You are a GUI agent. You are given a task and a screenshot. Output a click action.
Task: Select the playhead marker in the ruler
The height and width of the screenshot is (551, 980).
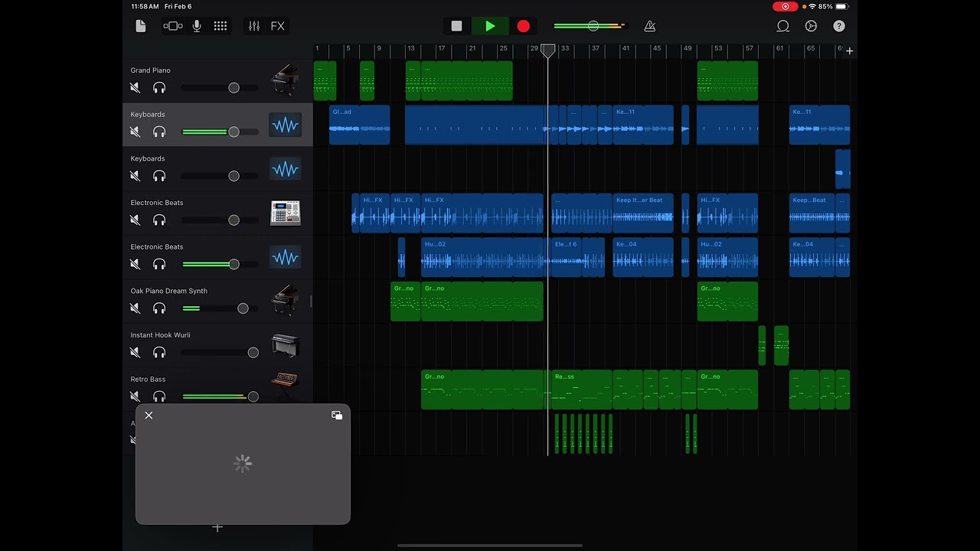(x=548, y=51)
